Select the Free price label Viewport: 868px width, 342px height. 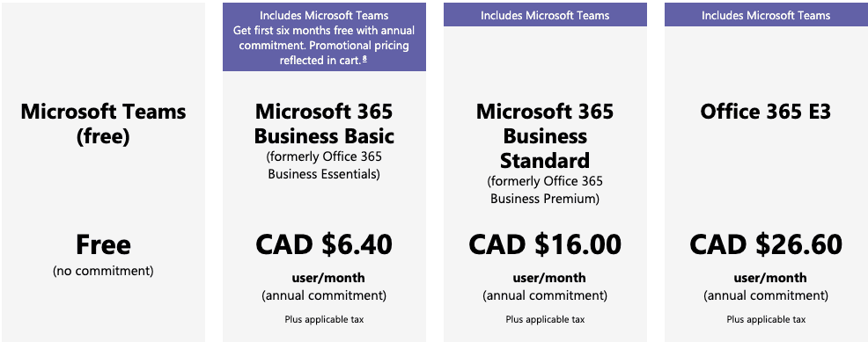[104, 244]
